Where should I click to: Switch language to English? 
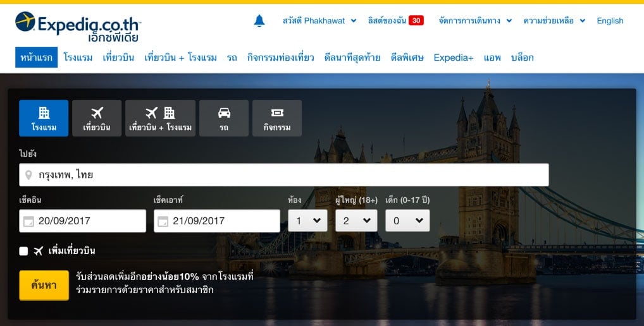tap(610, 21)
